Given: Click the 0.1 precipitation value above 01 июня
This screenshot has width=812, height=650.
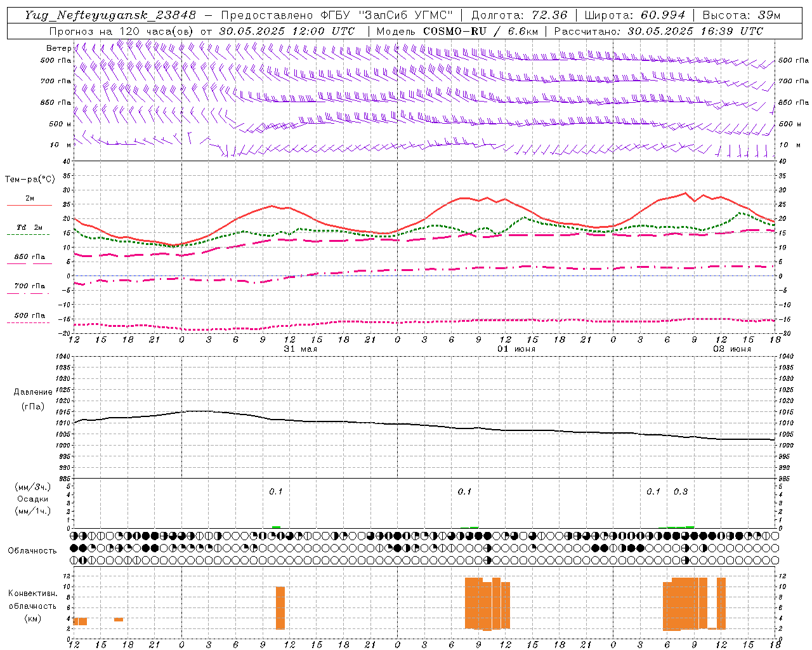Looking at the screenshot, I should 464,491.
